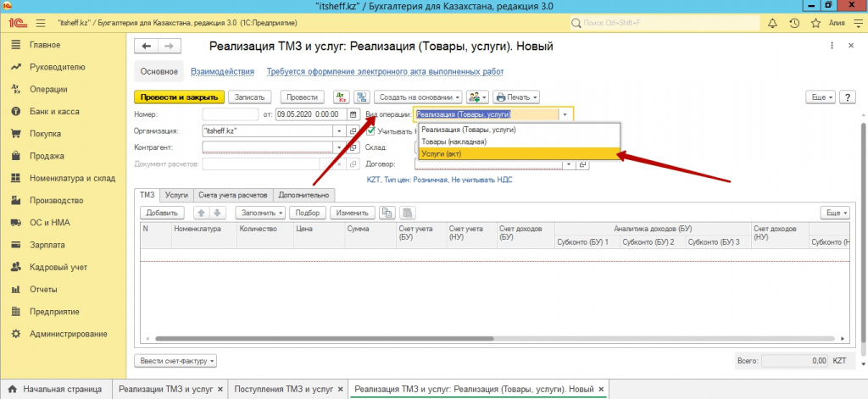Choose Услуги (акт) from the list
The image size is (868, 399).
pos(518,154)
